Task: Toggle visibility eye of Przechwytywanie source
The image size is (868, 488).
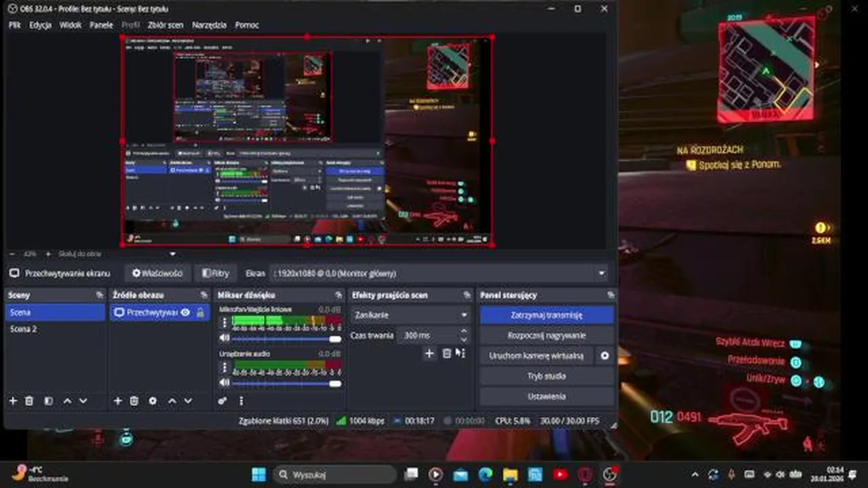Action: (185, 312)
